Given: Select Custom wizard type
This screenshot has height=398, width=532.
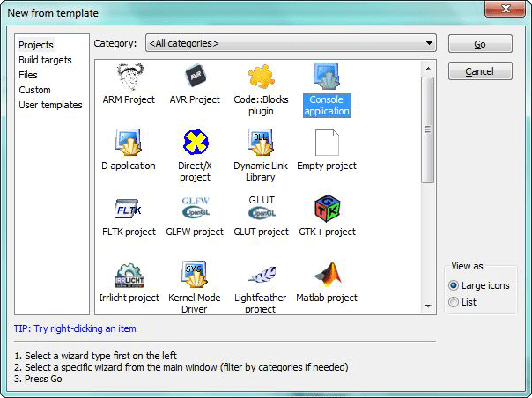Looking at the screenshot, I should pyautogui.click(x=34, y=90).
